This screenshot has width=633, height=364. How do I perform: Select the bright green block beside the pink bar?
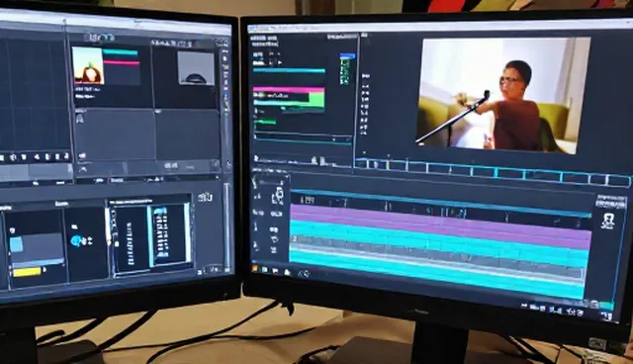coord(316,99)
